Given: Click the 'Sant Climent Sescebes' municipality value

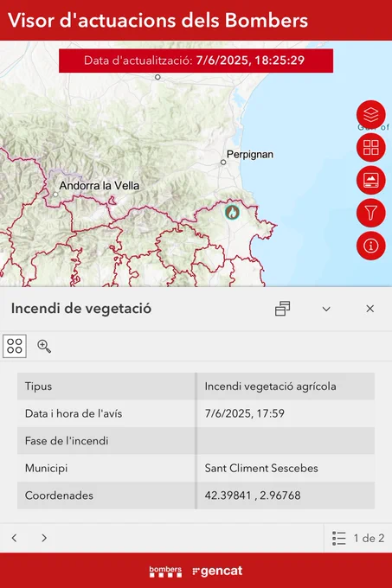Looking at the screenshot, I should 261,468.
